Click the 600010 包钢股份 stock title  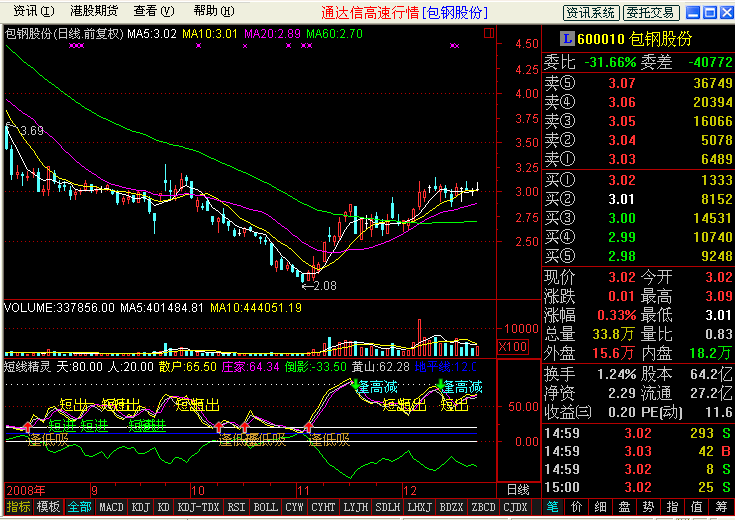coord(635,39)
